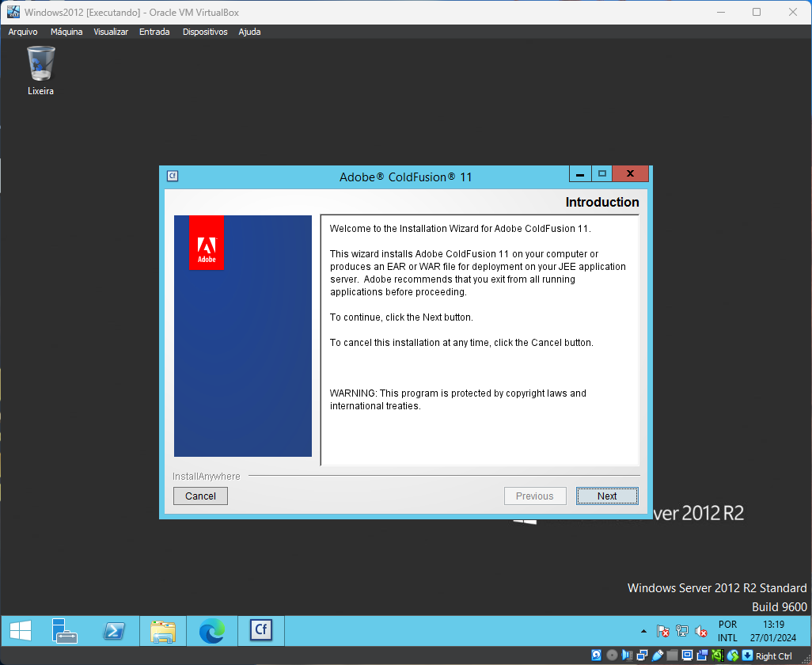Image resolution: width=812 pixels, height=665 pixels.
Task: Click the 'Windows Server 2012 R2 Standard' desktop text
Action: (x=717, y=588)
